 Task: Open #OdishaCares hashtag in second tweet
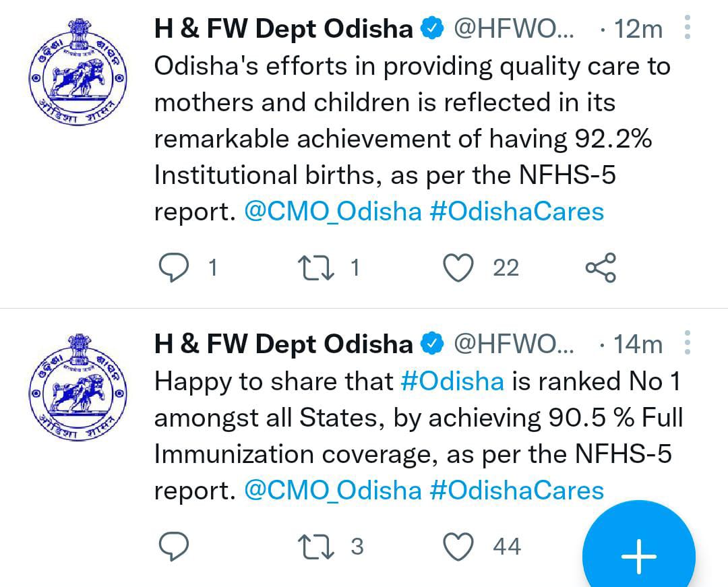[517, 491]
